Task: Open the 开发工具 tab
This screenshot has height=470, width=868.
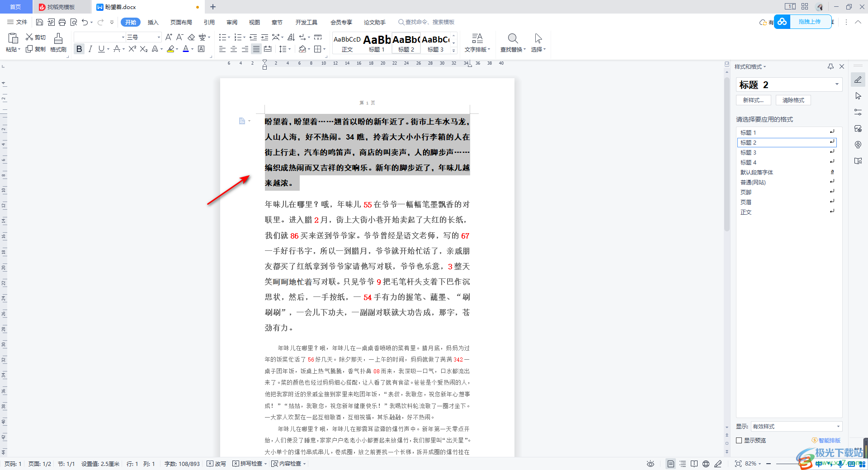Action: [307, 22]
